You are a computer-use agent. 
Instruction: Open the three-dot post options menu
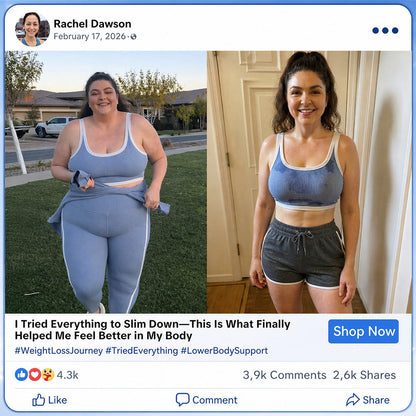(x=385, y=30)
